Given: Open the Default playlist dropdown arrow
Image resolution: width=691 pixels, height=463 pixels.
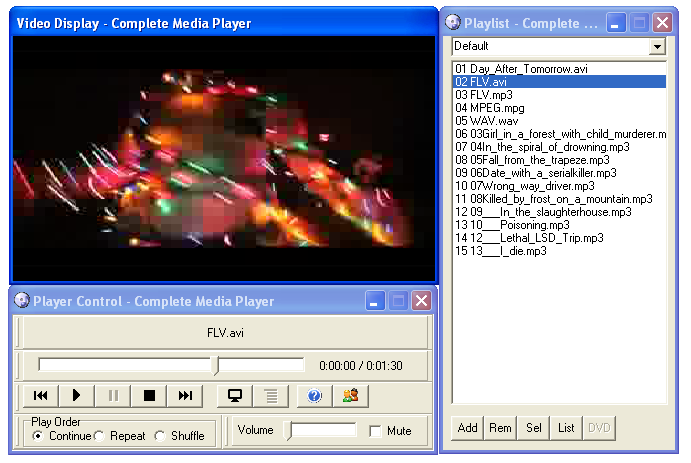Looking at the screenshot, I should tap(657, 46).
